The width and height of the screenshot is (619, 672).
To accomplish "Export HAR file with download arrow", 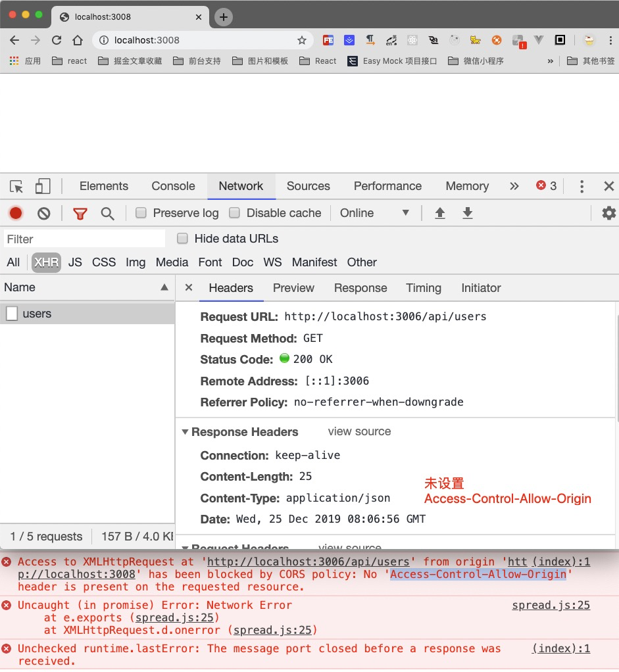I will pos(468,213).
